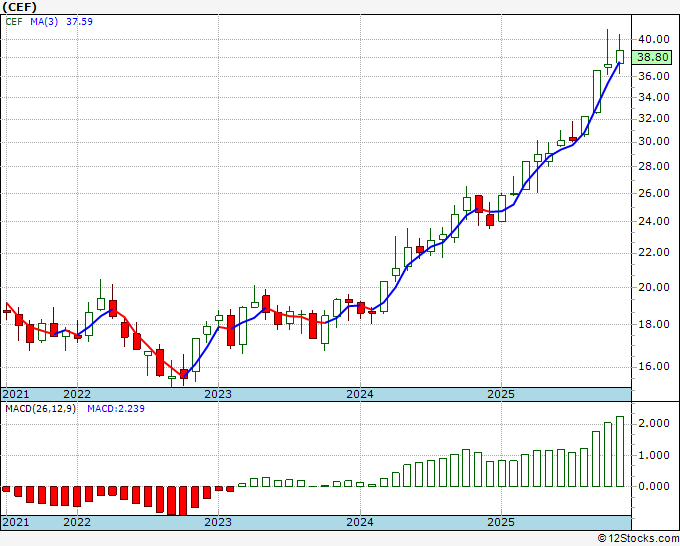Viewport: 680px width, 546px height.
Task: Click the 2025 marker on MACD timeline
Action: (501, 522)
